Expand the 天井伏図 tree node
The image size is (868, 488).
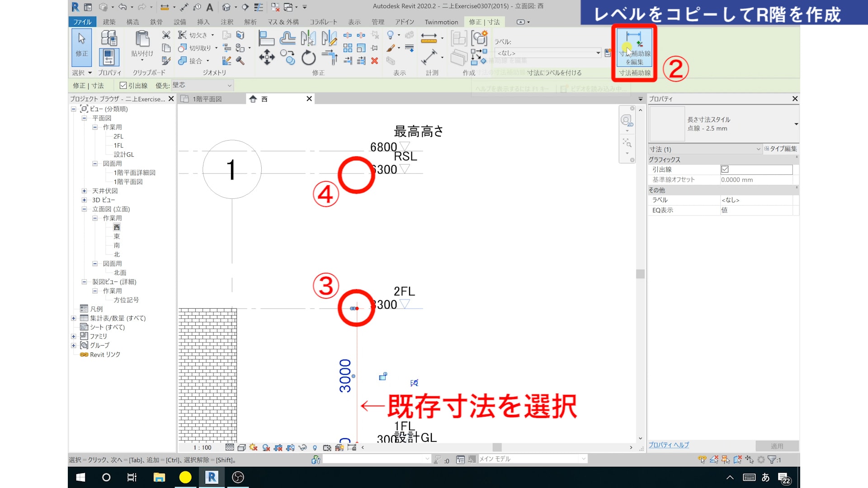84,191
